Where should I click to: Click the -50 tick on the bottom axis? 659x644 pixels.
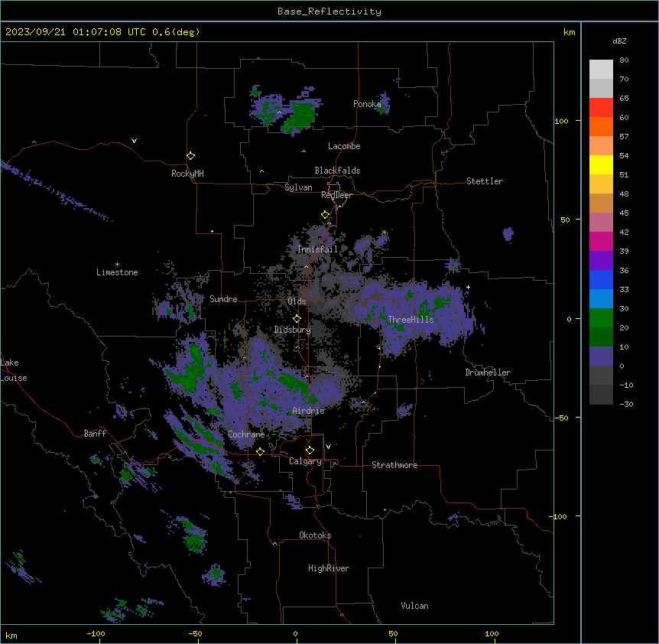(x=195, y=633)
